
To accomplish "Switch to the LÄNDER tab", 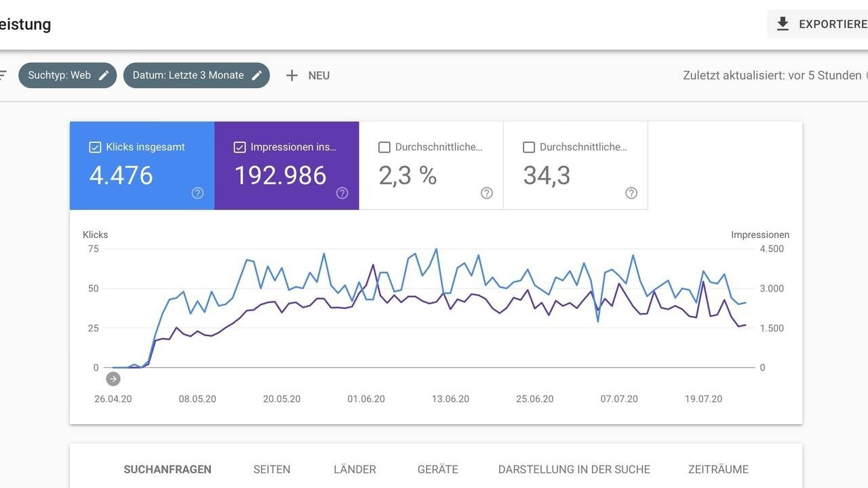I will [x=355, y=469].
